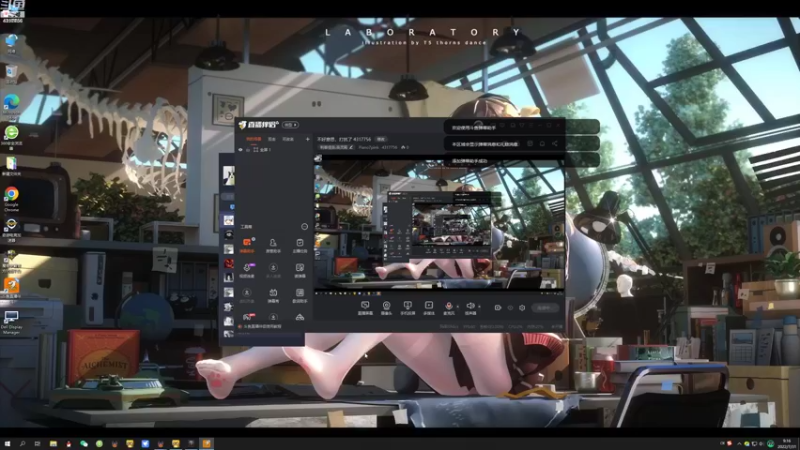This screenshot has width=800, height=450.
Task: Click the active orange app in the taskbar
Action: [207, 444]
